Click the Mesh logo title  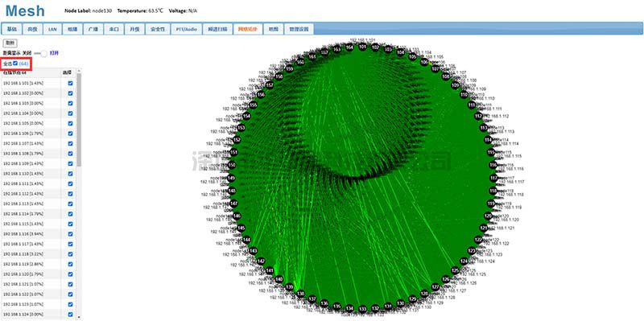click(x=25, y=10)
